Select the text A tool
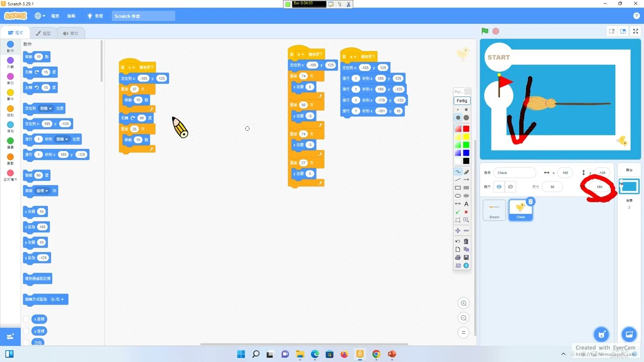The image size is (644, 362). pyautogui.click(x=466, y=204)
